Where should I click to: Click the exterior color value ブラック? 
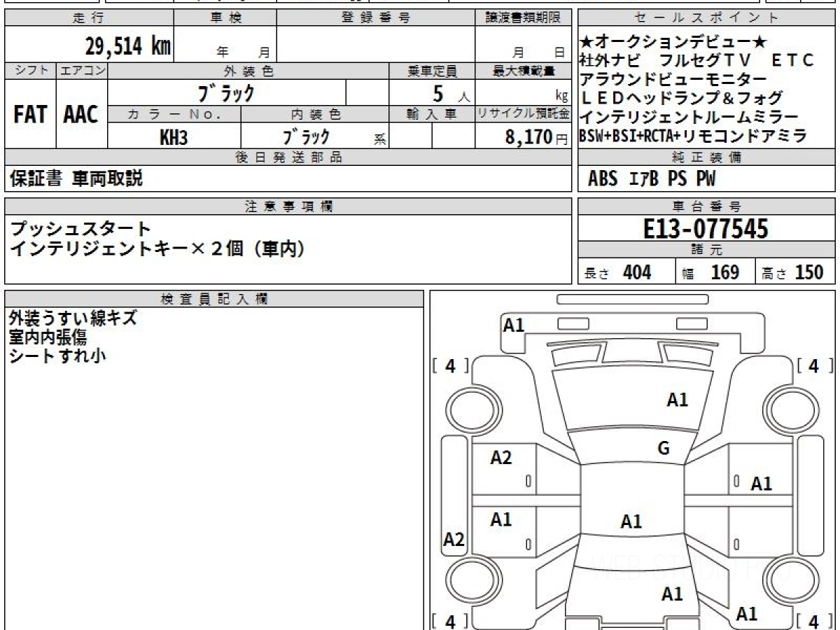tap(226, 92)
